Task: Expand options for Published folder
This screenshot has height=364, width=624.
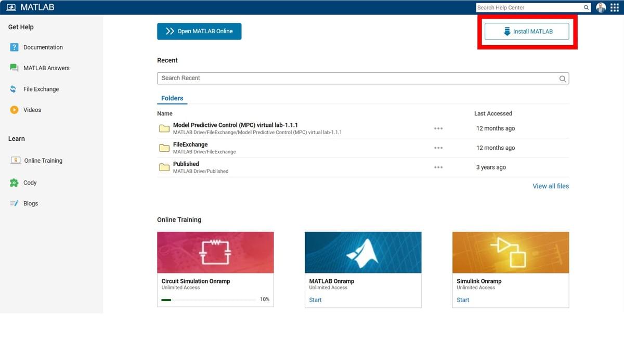Action: [x=438, y=167]
